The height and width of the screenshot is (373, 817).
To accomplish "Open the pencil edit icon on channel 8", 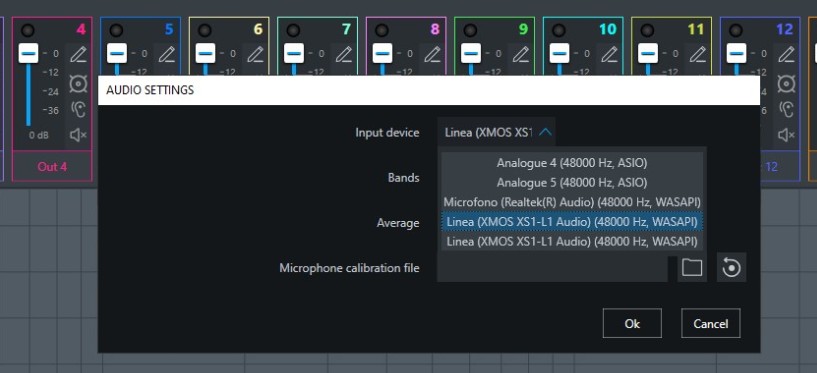I will pos(432,54).
